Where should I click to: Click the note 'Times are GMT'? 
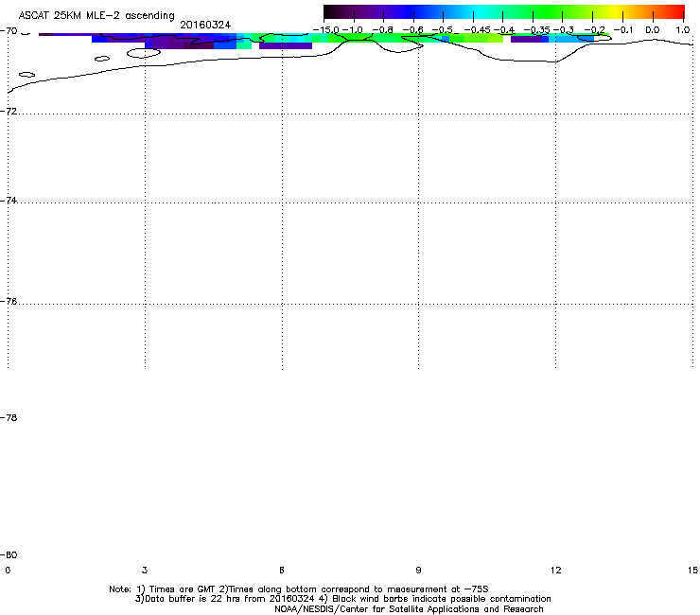(183, 589)
